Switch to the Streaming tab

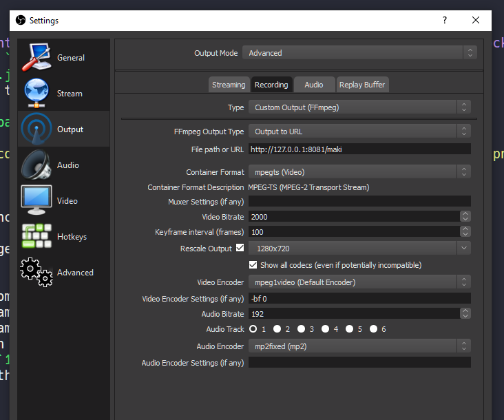(x=229, y=85)
